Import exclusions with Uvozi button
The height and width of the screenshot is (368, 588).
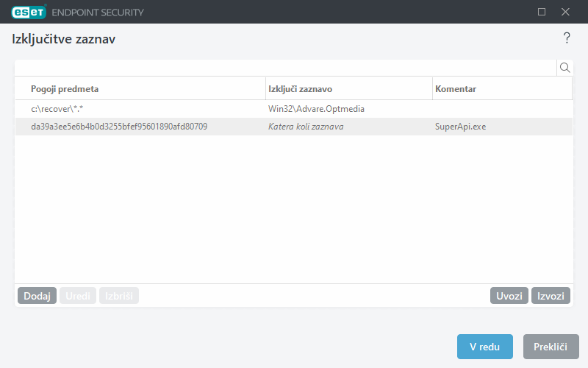(x=509, y=296)
